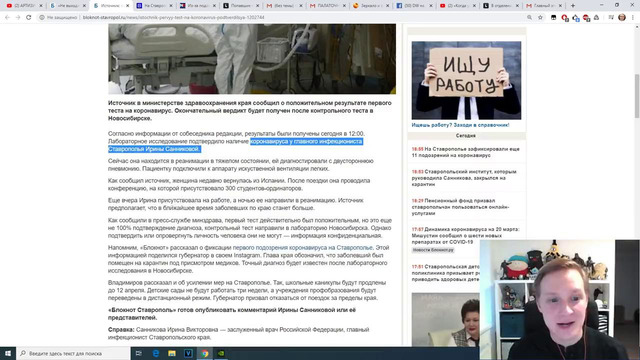Open the Windows Start menu

point(8,353)
